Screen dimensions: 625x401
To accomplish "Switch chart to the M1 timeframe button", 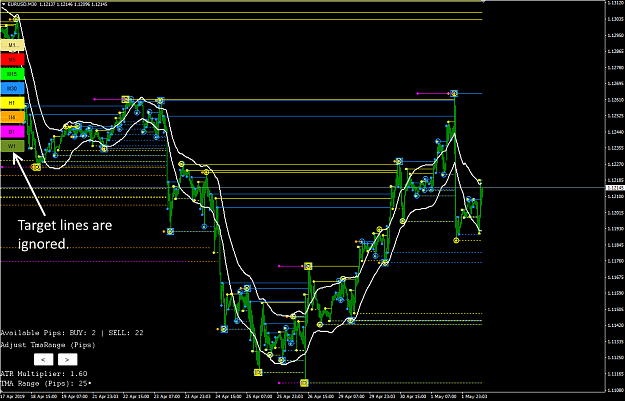I will tap(12, 45).
